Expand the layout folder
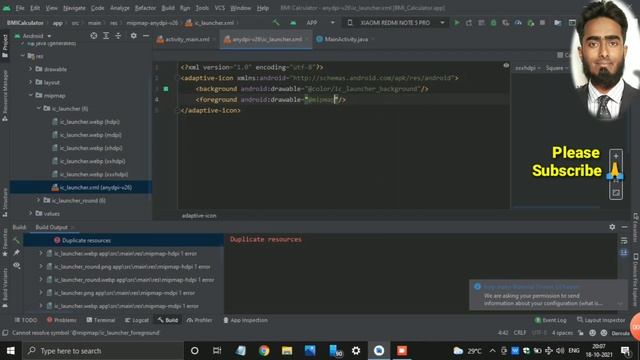 pyautogui.click(x=31, y=82)
